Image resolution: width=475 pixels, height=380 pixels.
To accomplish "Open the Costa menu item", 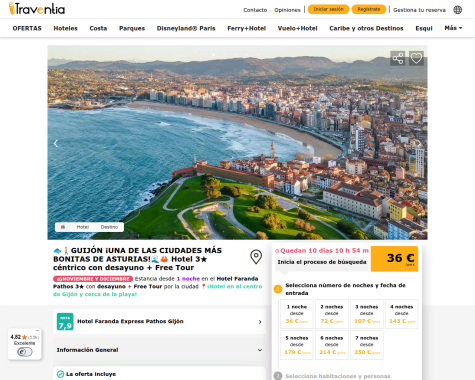I will [x=98, y=28].
